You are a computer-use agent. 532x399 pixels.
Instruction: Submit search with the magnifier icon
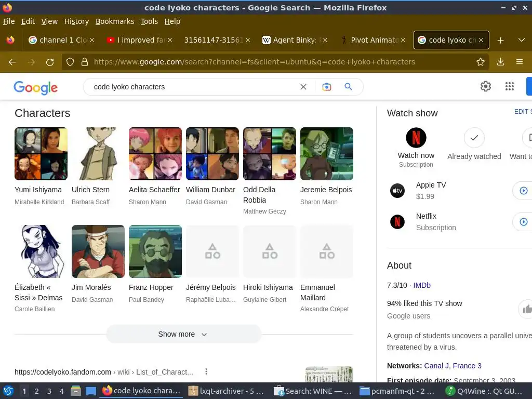[348, 87]
